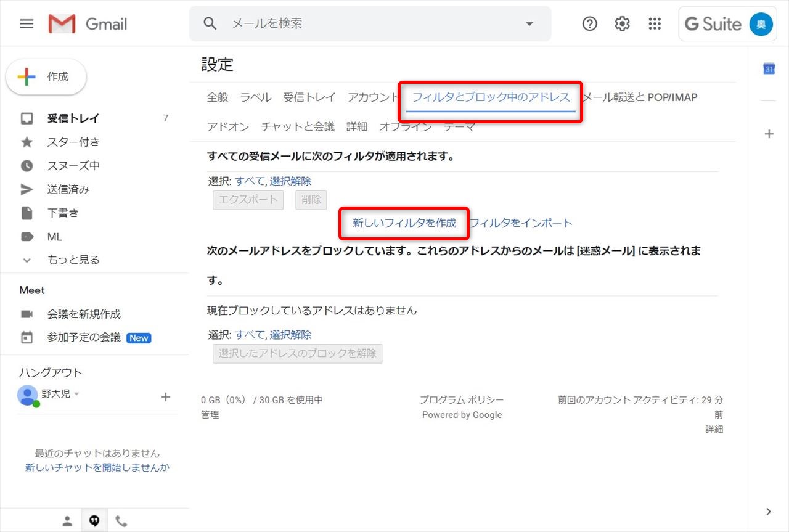Click 新しいフィルタを作成 link
The width and height of the screenshot is (789, 532).
(404, 223)
